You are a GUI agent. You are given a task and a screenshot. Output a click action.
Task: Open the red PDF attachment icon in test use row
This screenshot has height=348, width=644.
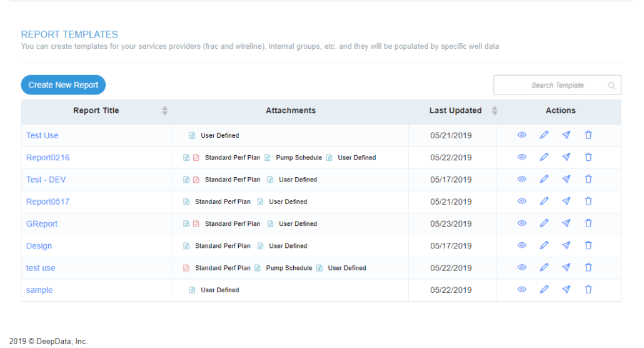[186, 268]
